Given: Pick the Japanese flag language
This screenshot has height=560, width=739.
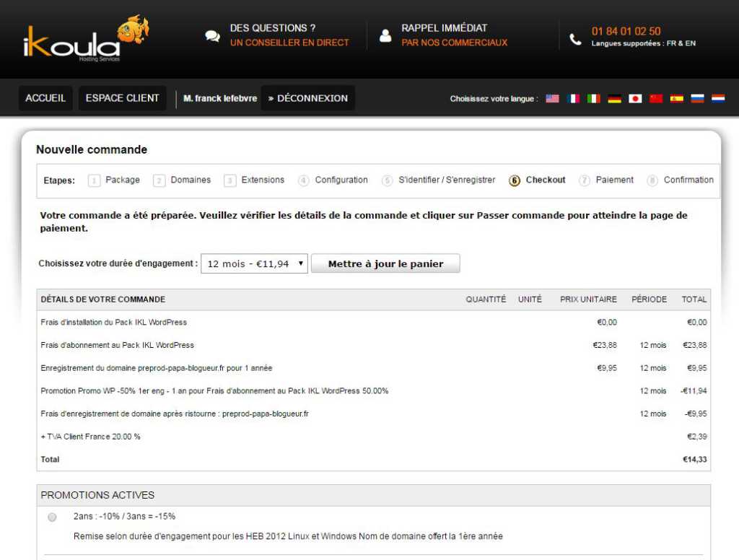Looking at the screenshot, I should (635, 99).
